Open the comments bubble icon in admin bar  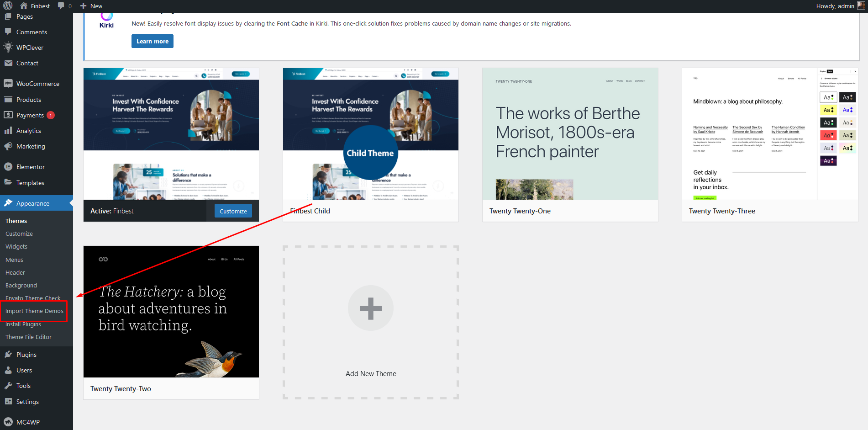pyautogui.click(x=61, y=6)
